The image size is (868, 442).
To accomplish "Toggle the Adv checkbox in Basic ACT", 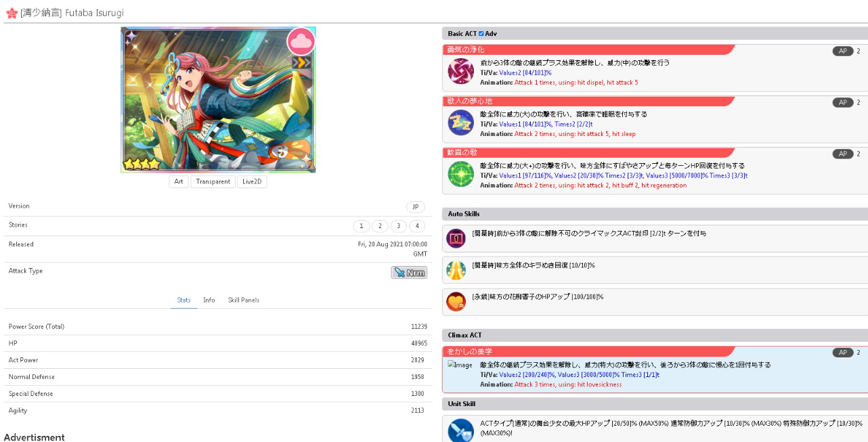I will (481, 33).
